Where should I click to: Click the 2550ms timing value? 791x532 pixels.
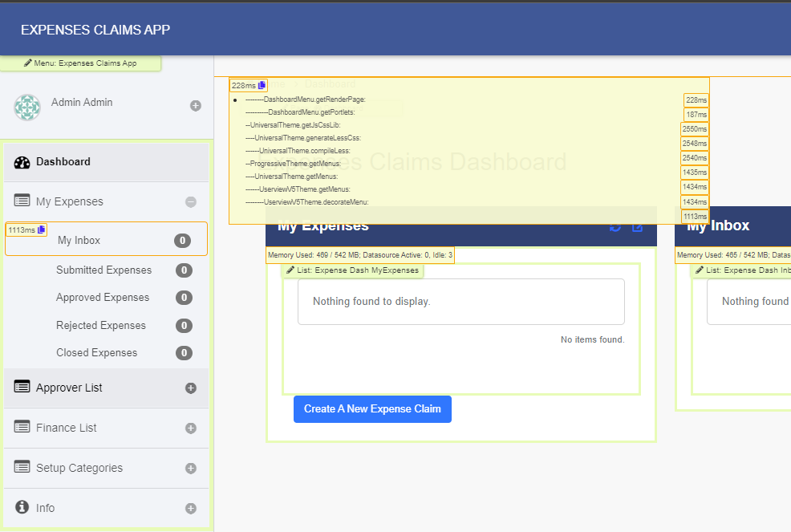click(x=695, y=128)
